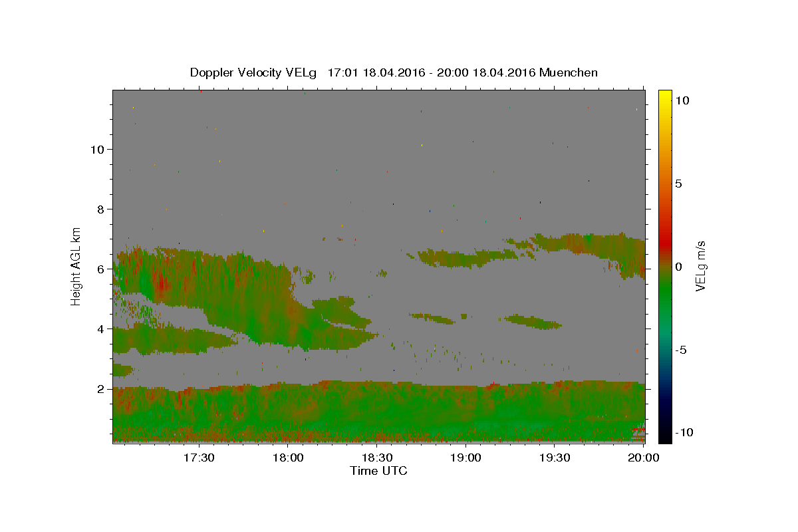Click the 8 km height tick label

pyautogui.click(x=100, y=209)
